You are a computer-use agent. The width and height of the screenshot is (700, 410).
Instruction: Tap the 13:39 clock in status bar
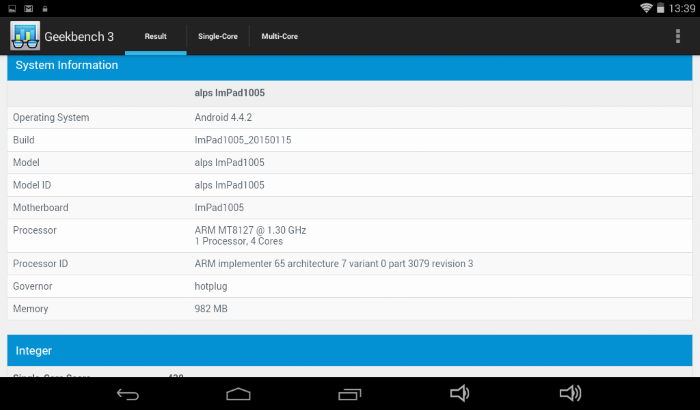tap(682, 8)
